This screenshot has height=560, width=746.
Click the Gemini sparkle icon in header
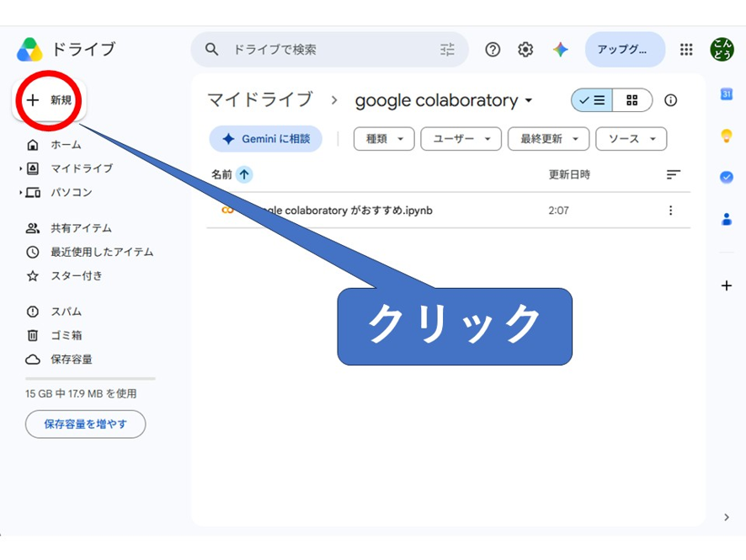point(561,49)
